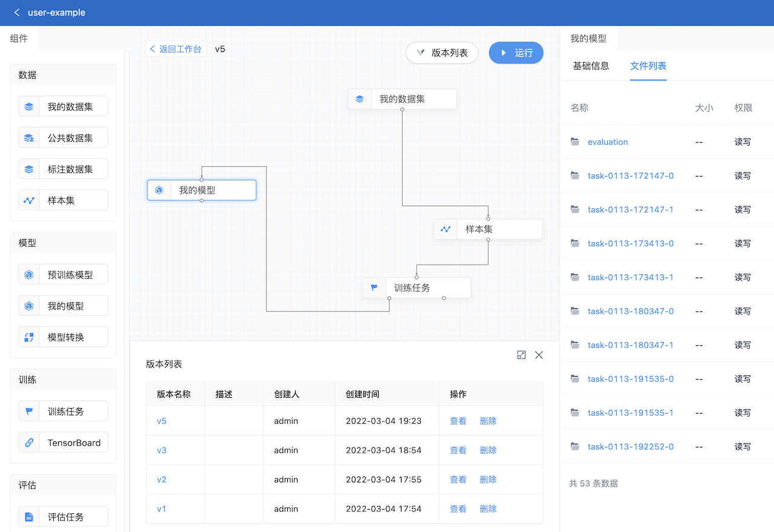
Task: Click folder icon next to task-0113-191535-0
Action: [x=575, y=378]
